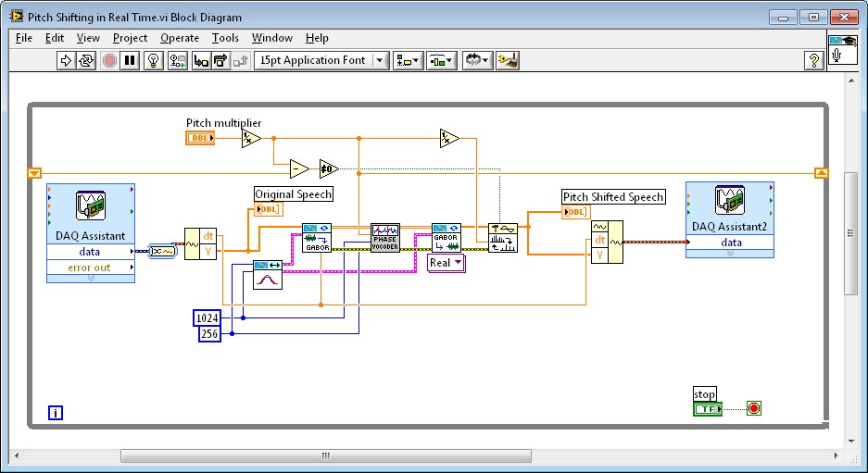Viewport: 868px width, 473px height.
Task: Click the Abort Execution button
Action: pyautogui.click(x=109, y=60)
